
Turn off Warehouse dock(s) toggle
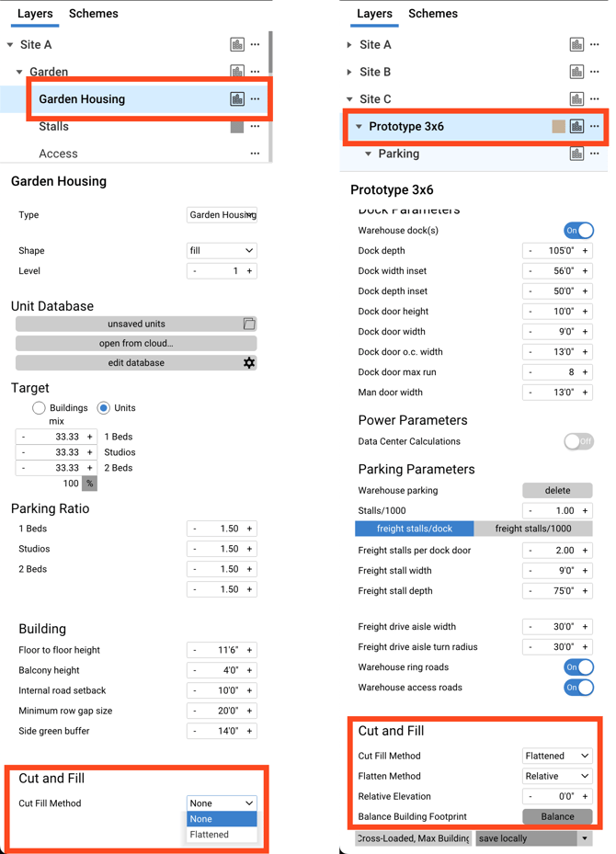point(578,231)
